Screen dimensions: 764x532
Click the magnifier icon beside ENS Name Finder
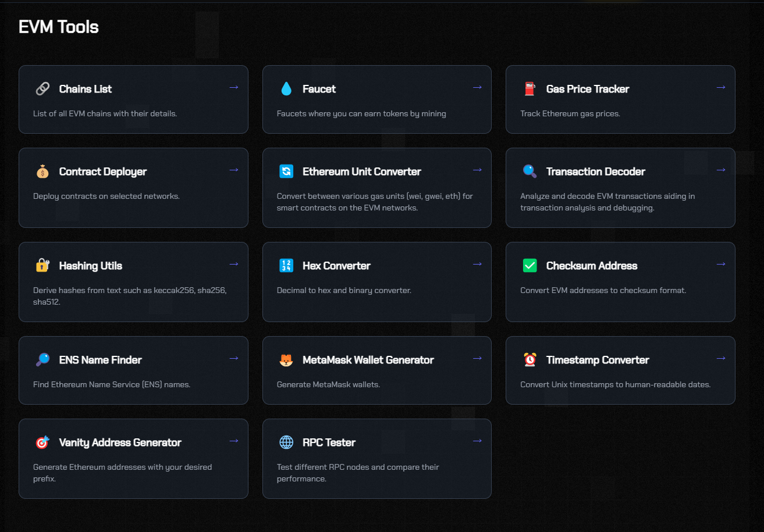tap(42, 360)
